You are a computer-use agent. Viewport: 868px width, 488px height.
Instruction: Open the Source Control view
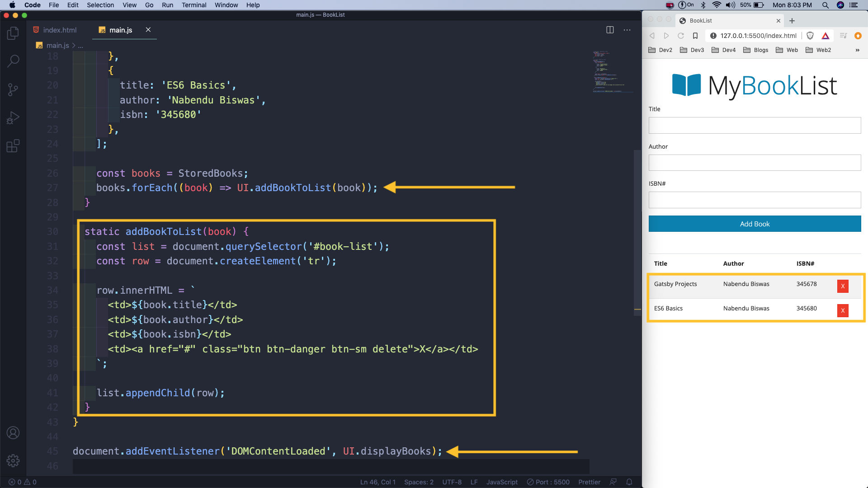[x=13, y=89]
